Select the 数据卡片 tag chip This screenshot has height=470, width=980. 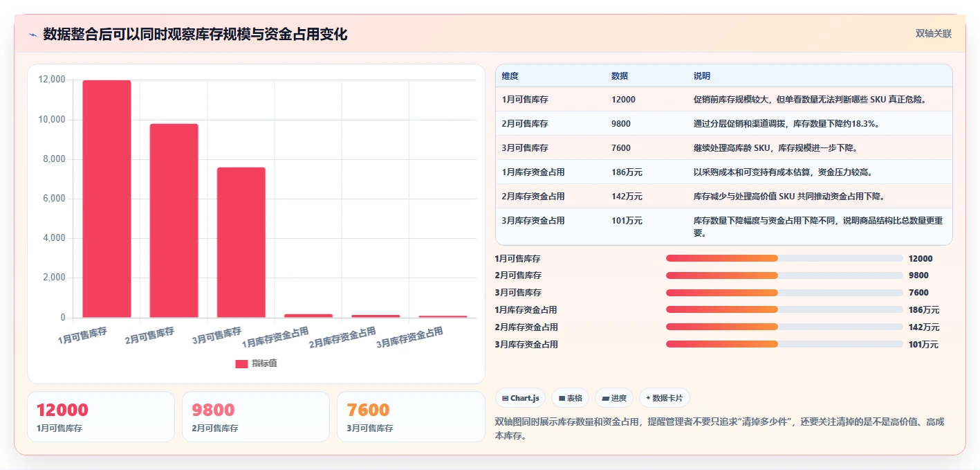coord(664,398)
